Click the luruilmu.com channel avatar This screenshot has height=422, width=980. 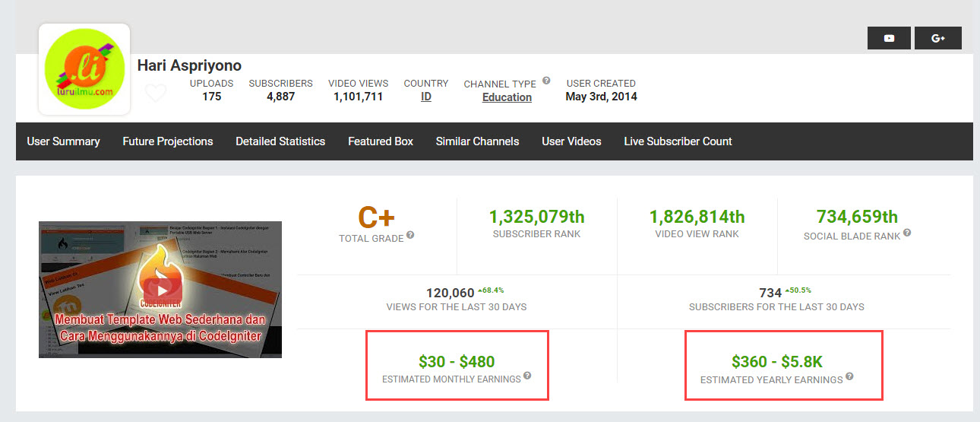[84, 69]
